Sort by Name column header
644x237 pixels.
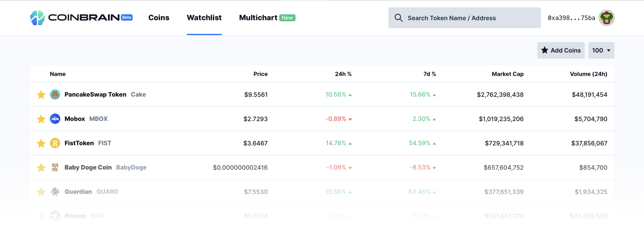(x=58, y=74)
